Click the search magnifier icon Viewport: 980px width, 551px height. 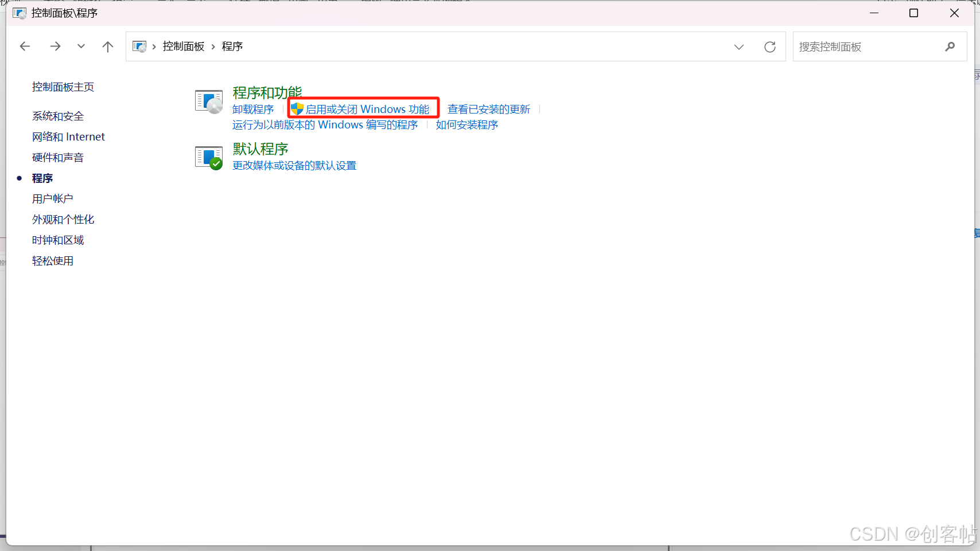coord(950,47)
